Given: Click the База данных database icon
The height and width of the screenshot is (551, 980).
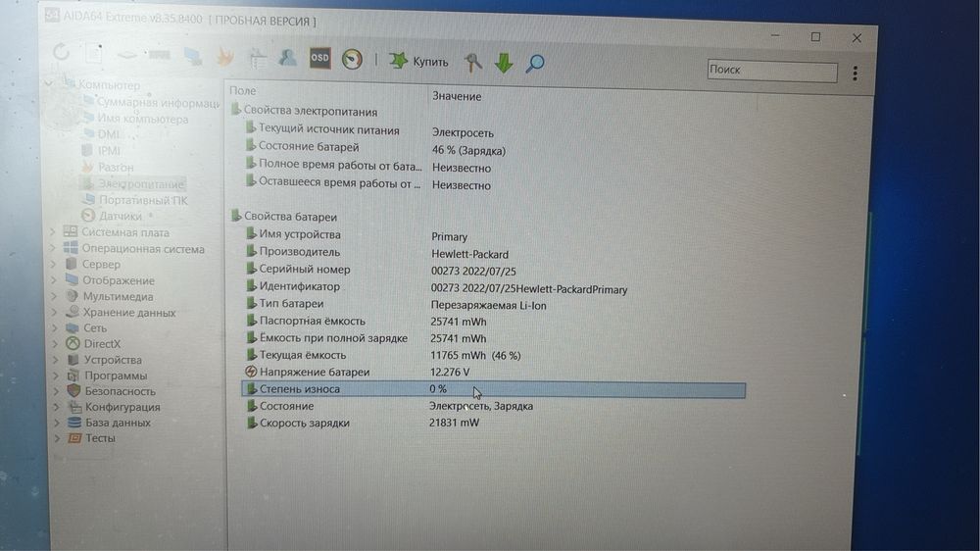Looking at the screenshot, I should point(74,423).
